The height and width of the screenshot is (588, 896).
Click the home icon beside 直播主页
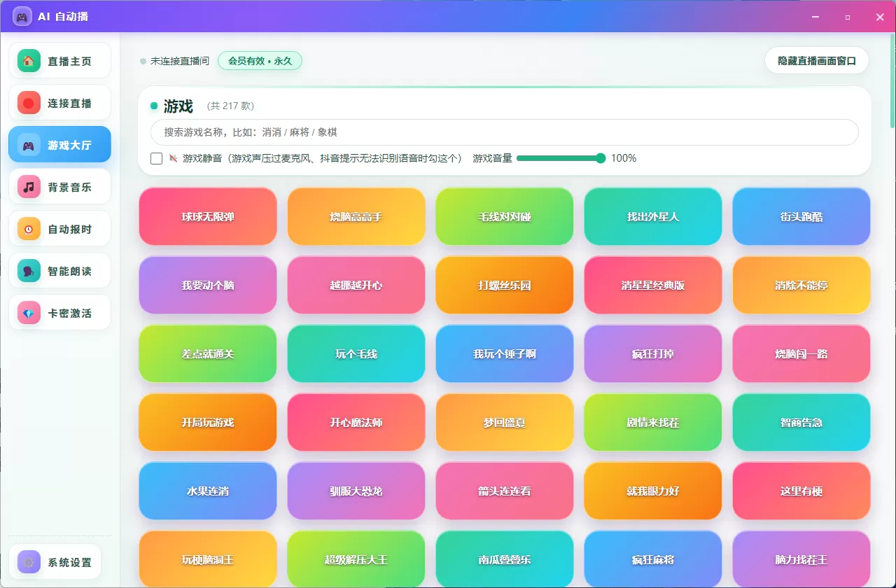click(29, 61)
